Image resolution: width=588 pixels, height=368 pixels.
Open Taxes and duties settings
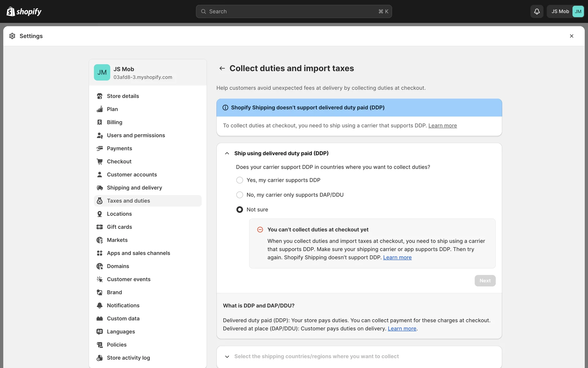point(128,201)
